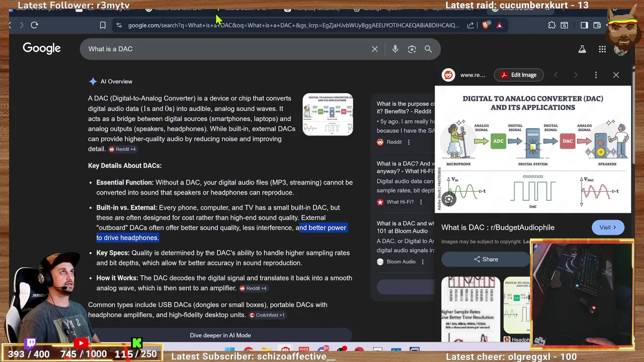The height and width of the screenshot is (362, 644).
Task: Open the 'What is a DAC and wh...' Bloom Audio result
Action: tap(405, 227)
